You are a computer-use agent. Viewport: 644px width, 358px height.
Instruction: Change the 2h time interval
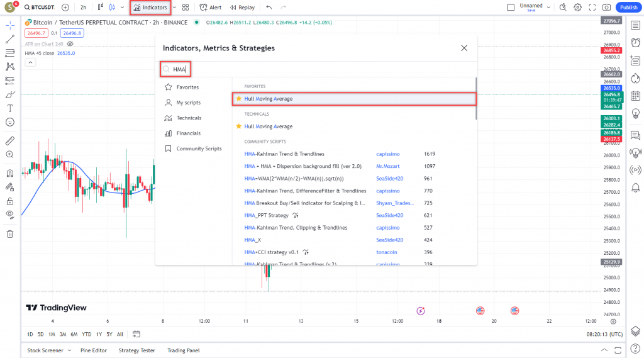pyautogui.click(x=84, y=8)
